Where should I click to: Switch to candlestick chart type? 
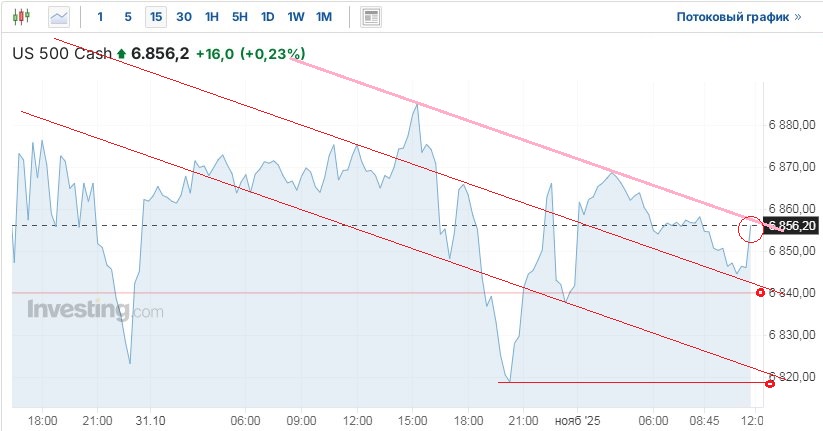(x=24, y=17)
